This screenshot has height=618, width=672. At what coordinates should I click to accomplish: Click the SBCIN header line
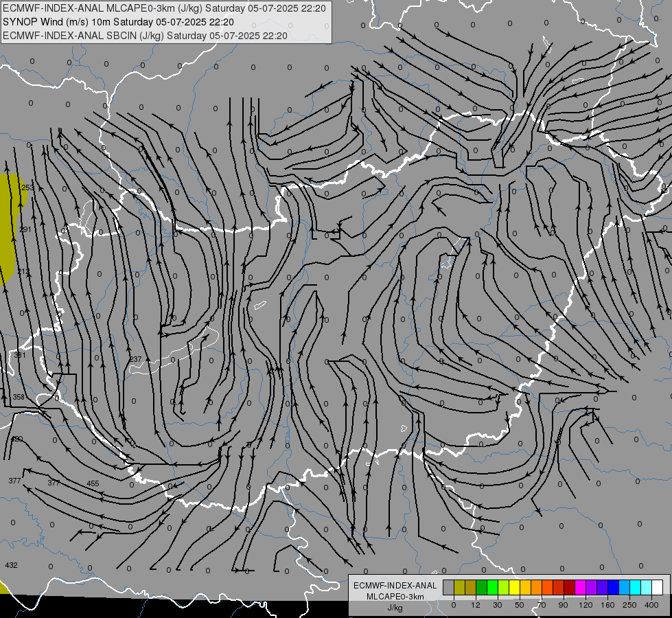[x=145, y=36]
